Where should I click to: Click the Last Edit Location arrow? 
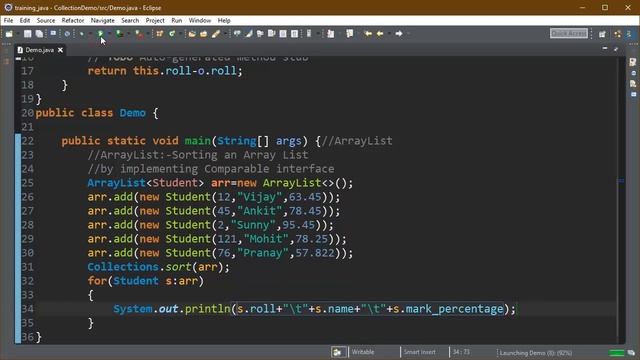coord(368,33)
